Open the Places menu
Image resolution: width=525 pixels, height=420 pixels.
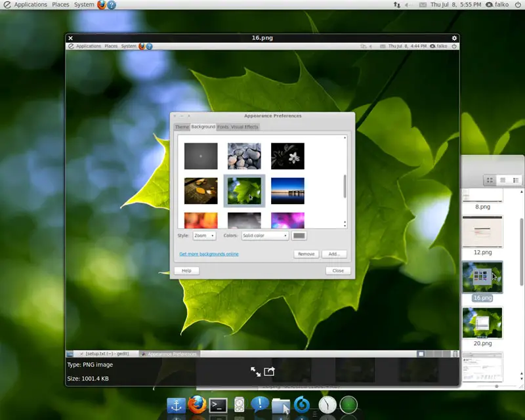pos(60,5)
